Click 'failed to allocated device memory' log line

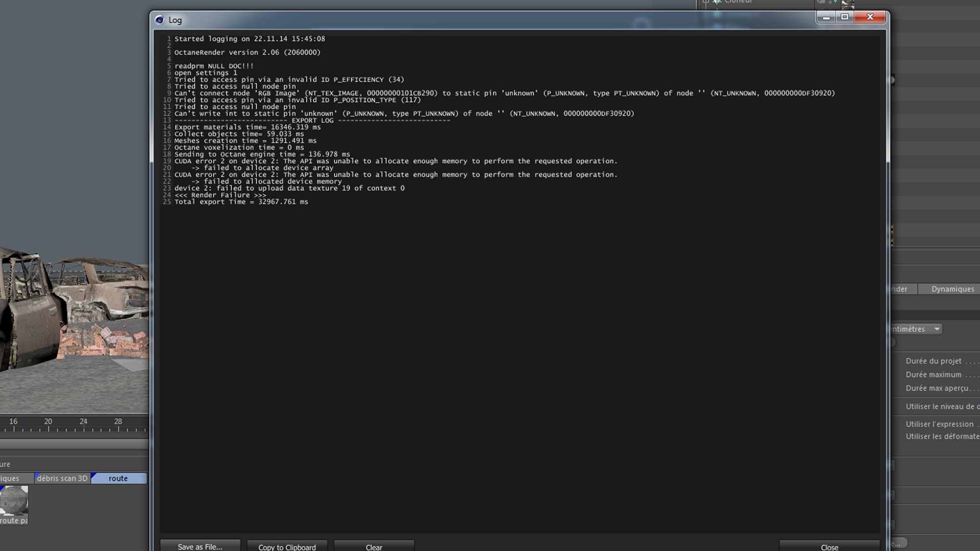pyautogui.click(x=266, y=181)
